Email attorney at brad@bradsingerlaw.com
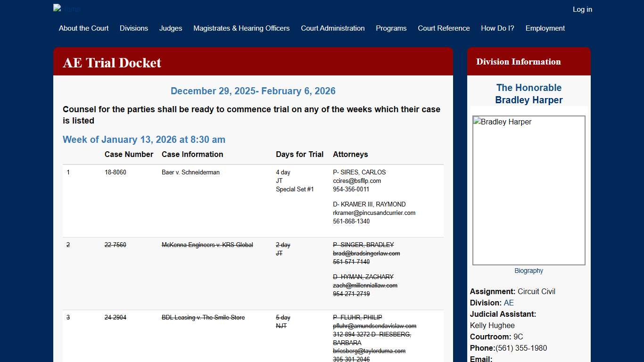644x362 pixels. point(365,253)
